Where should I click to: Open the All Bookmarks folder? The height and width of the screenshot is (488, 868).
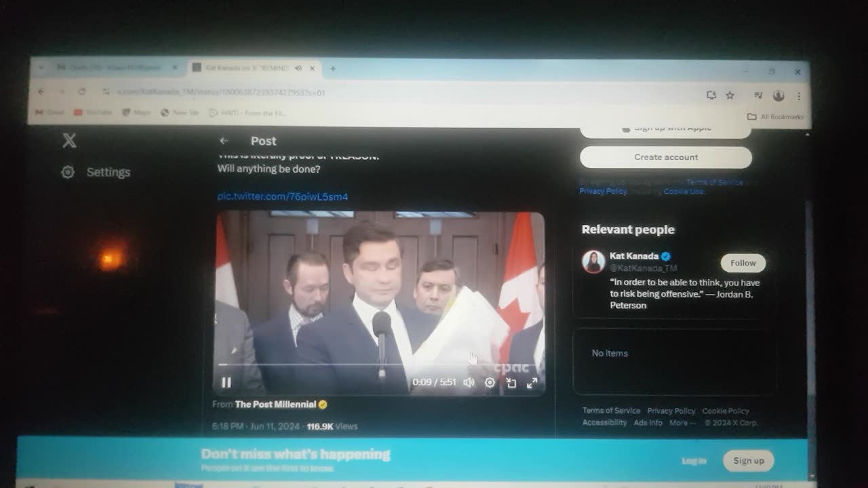coord(775,117)
